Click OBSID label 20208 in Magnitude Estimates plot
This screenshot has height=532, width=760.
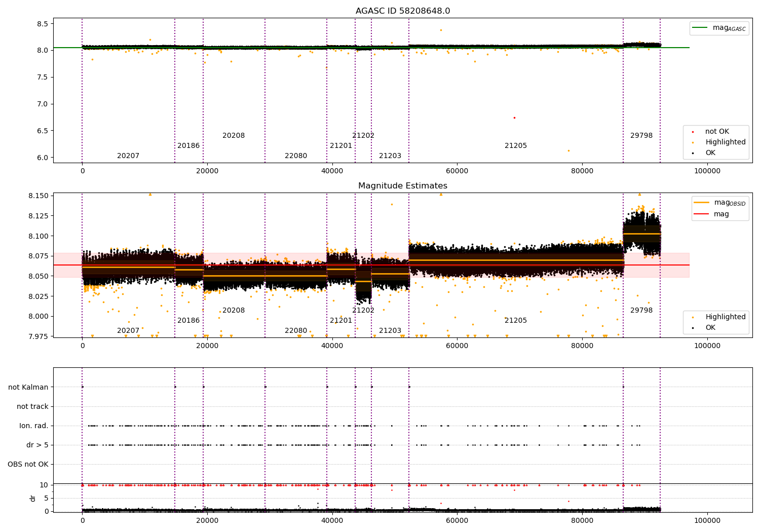pos(234,311)
